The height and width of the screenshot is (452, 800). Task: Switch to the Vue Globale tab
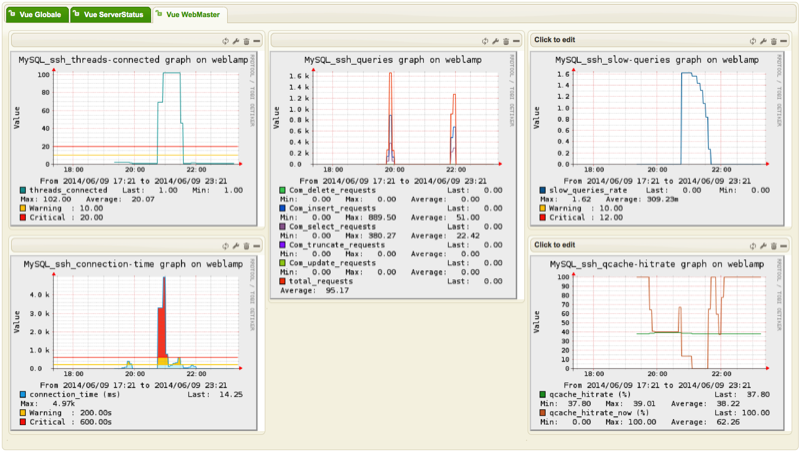tap(39, 16)
